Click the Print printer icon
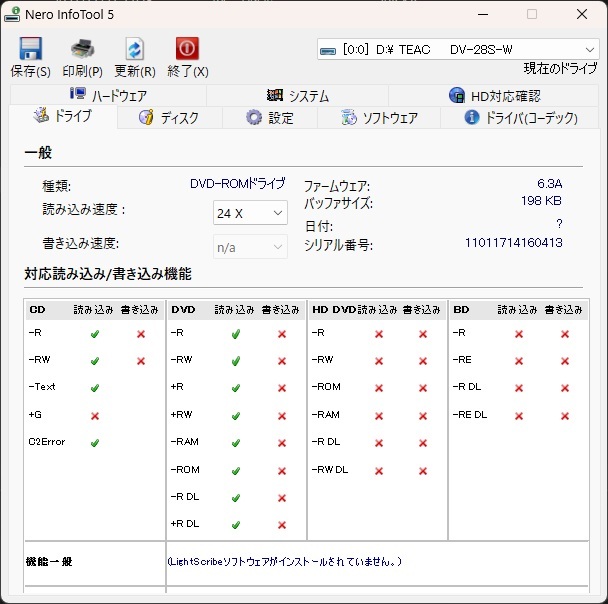608x604 pixels. point(83,49)
